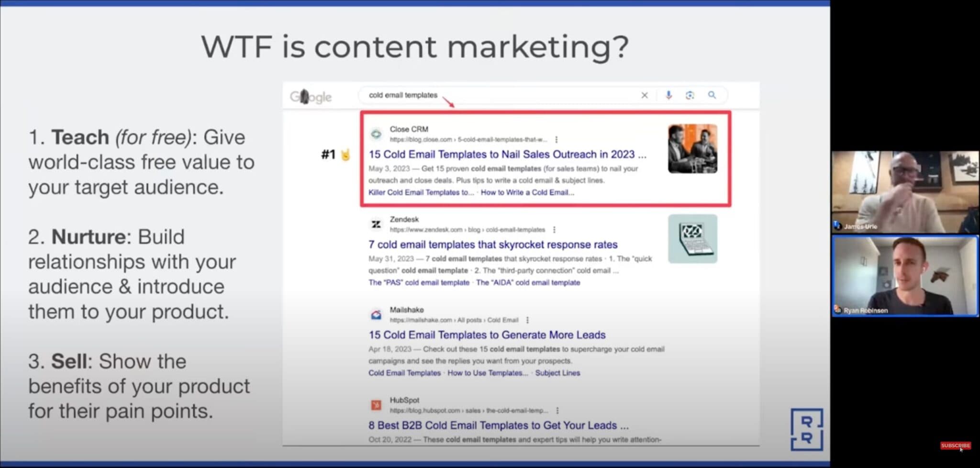Click the Zendesk favicon
This screenshot has width=980, height=468.
pyautogui.click(x=376, y=224)
